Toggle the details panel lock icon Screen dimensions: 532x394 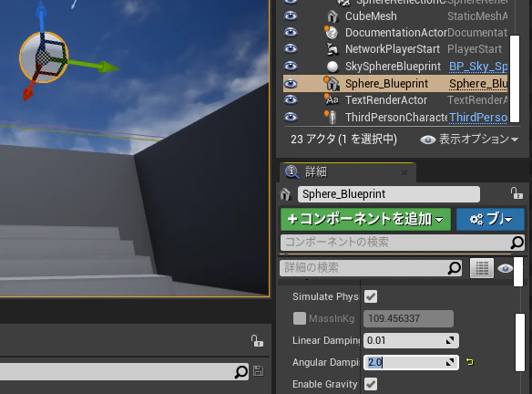coord(517,193)
